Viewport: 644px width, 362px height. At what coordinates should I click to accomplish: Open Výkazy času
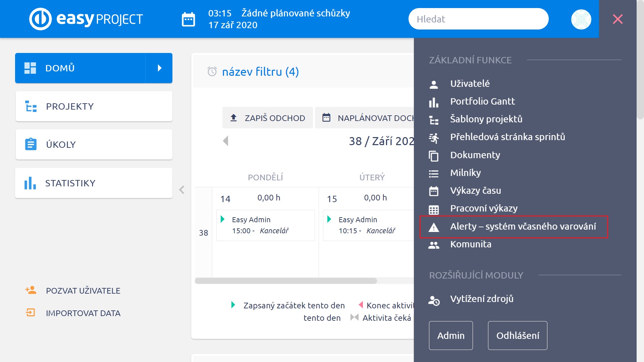point(476,190)
